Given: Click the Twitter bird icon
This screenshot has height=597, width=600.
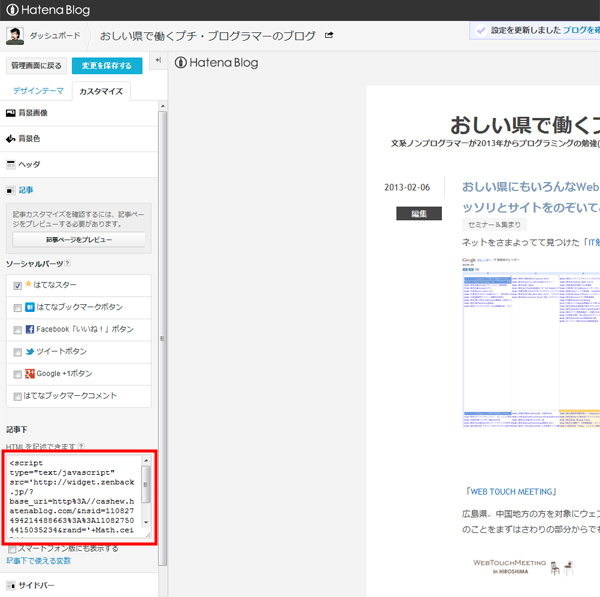Looking at the screenshot, I should pyautogui.click(x=29, y=352).
